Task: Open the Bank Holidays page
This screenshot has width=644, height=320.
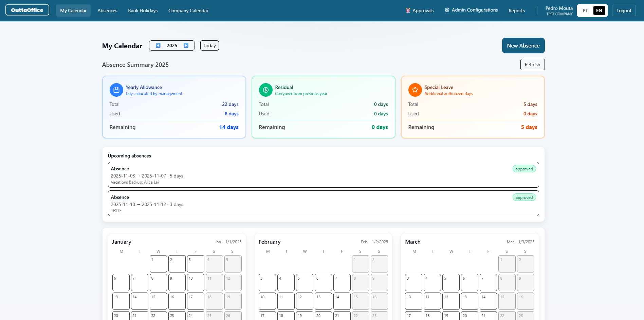Action: pyautogui.click(x=143, y=11)
